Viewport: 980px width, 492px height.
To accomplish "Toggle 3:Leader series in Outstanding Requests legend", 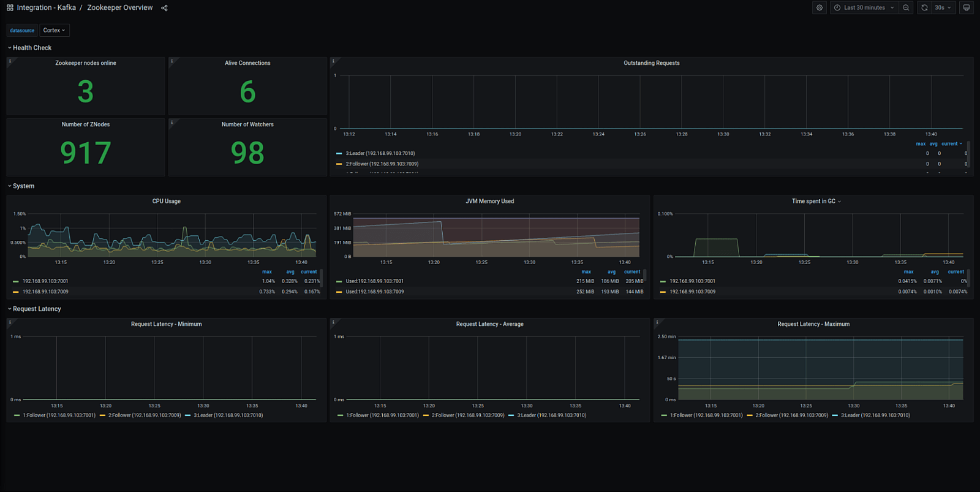I will click(x=380, y=154).
